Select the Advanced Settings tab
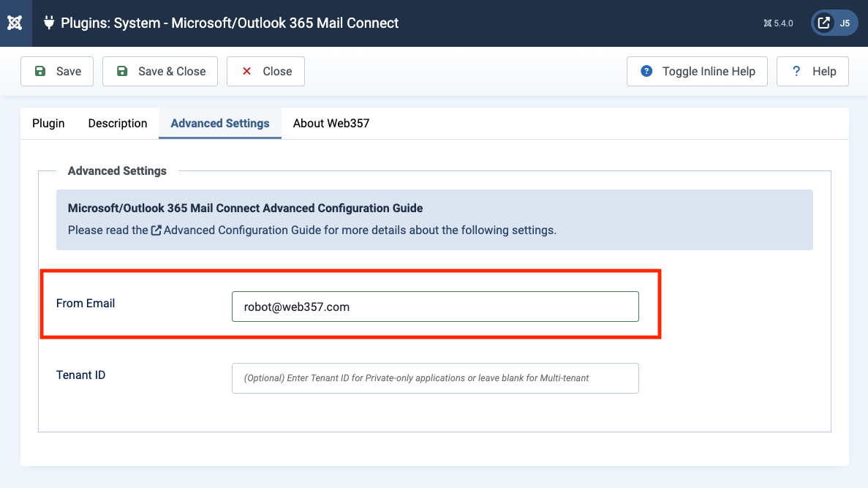Screen dimensions: 868x488 click(220, 124)
